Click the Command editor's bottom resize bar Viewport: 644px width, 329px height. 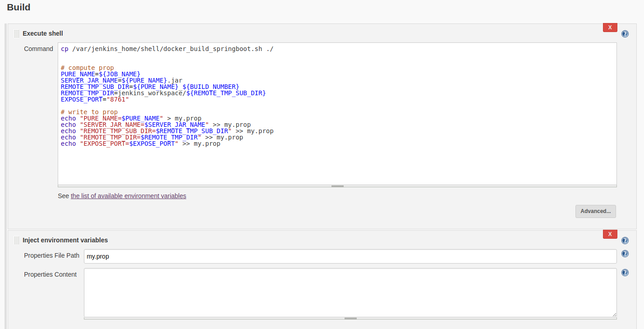click(337, 186)
